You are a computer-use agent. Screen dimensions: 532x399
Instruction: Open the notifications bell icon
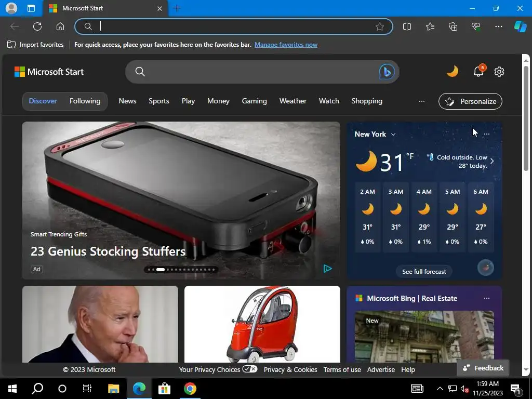point(478,71)
